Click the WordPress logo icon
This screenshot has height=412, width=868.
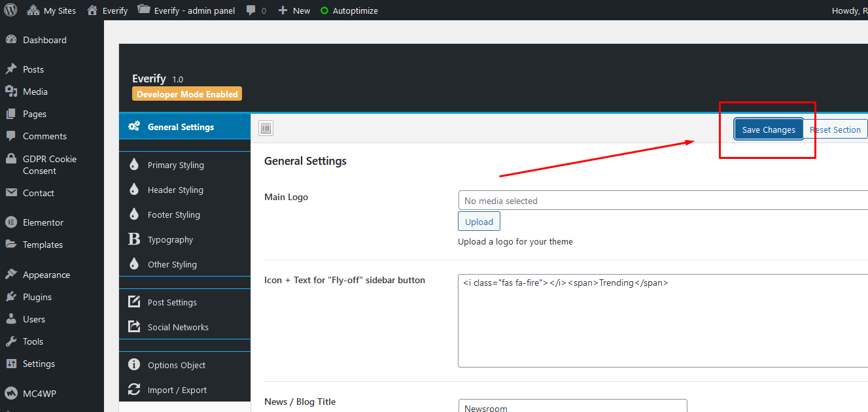click(x=11, y=10)
